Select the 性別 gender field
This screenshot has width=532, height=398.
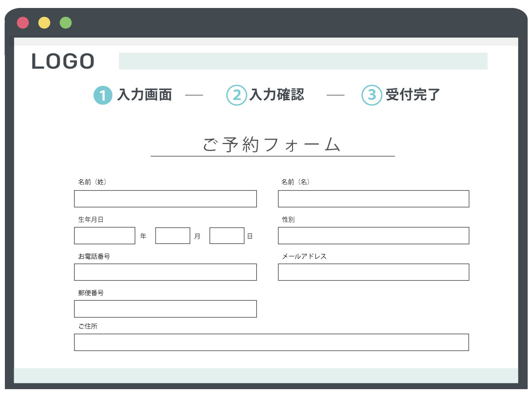coord(373,235)
